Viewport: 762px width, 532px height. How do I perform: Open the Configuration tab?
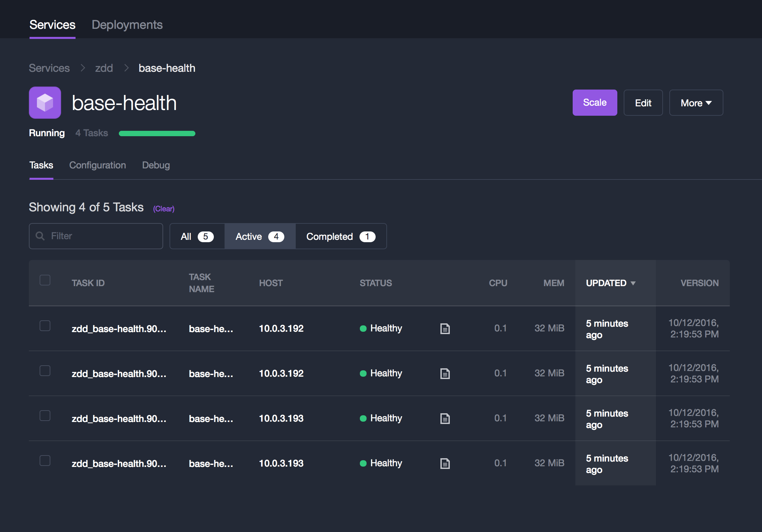97,165
